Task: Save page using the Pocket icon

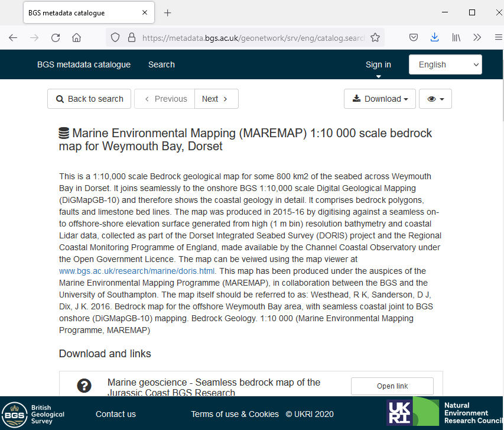Action: pos(414,37)
